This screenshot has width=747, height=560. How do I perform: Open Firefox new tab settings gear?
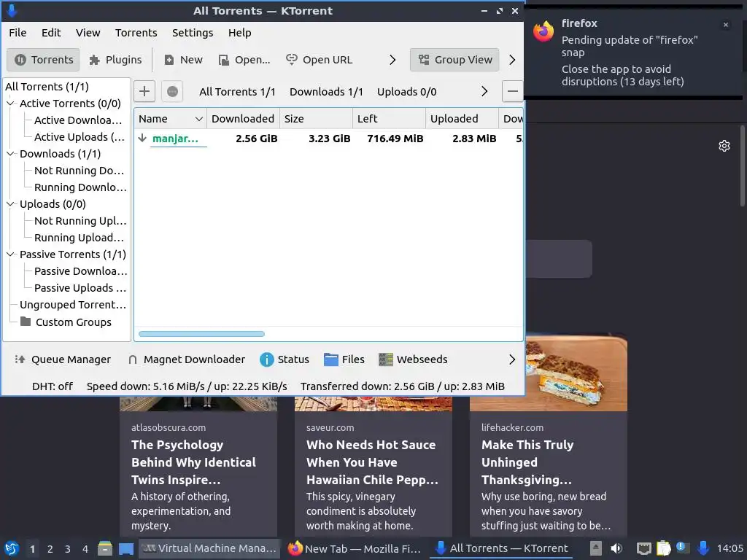click(724, 146)
